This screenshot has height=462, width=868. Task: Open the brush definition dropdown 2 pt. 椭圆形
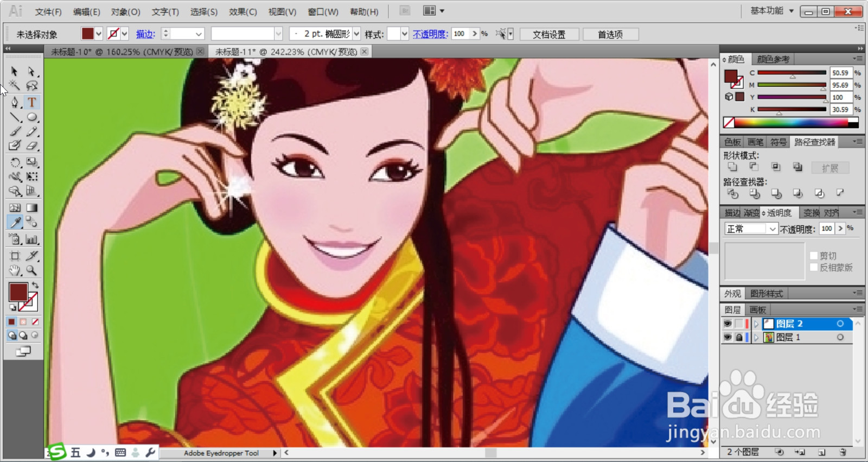tap(356, 34)
